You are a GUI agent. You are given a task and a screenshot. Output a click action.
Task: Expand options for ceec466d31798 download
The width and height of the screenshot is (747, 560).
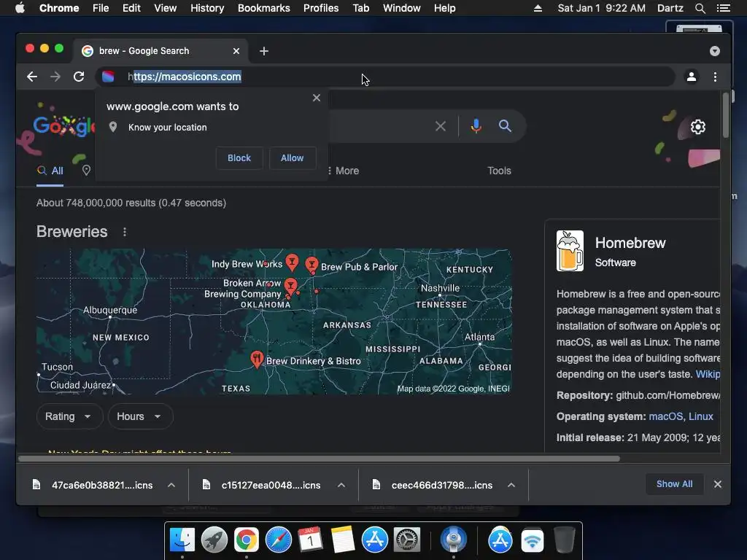click(x=511, y=485)
